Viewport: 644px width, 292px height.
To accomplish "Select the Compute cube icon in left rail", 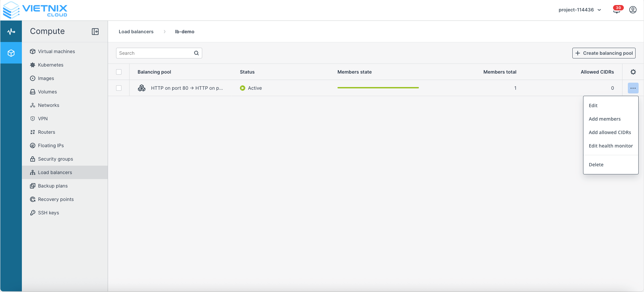I will click(x=11, y=53).
